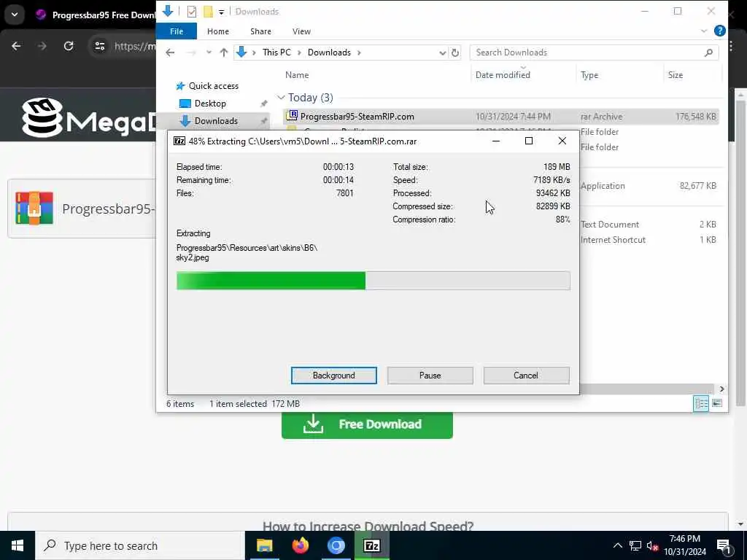
Task: Click Quick Access toolbar new folder icon
Action: coord(208,12)
